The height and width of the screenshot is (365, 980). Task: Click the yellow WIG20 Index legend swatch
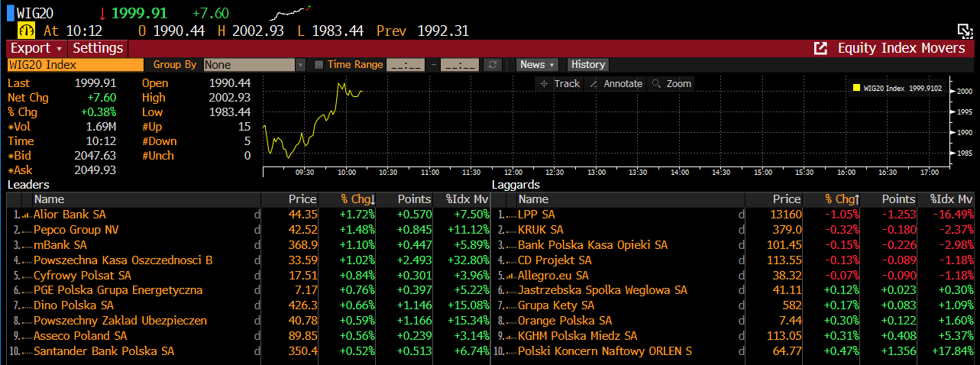point(857,88)
